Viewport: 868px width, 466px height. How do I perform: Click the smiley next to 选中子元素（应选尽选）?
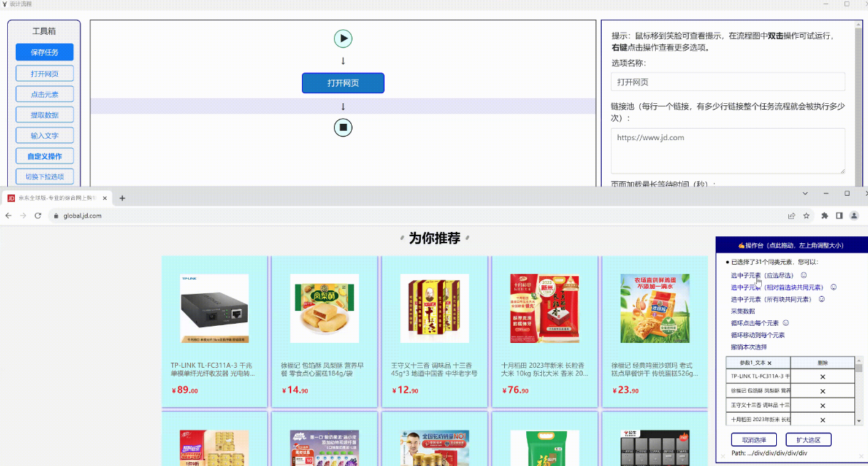pyautogui.click(x=804, y=275)
